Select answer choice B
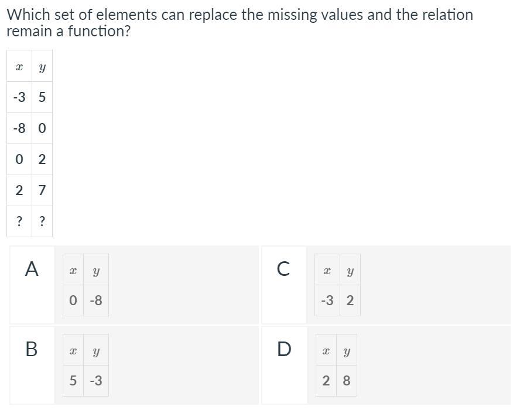 (x=32, y=349)
